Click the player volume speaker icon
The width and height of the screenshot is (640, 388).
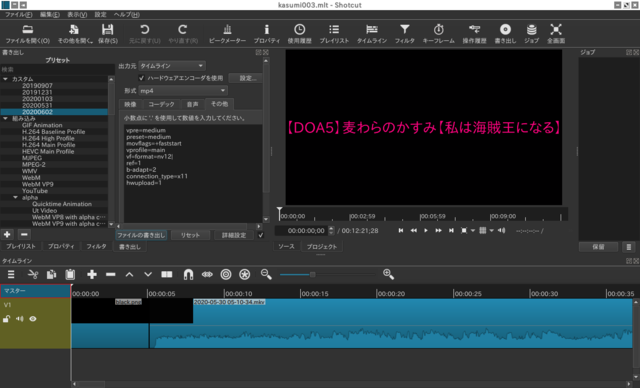coord(502,231)
